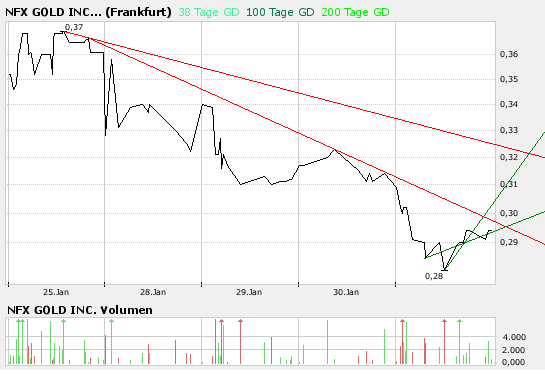Click the price axis value '0,35'
The image size is (545, 384).
tap(509, 79)
